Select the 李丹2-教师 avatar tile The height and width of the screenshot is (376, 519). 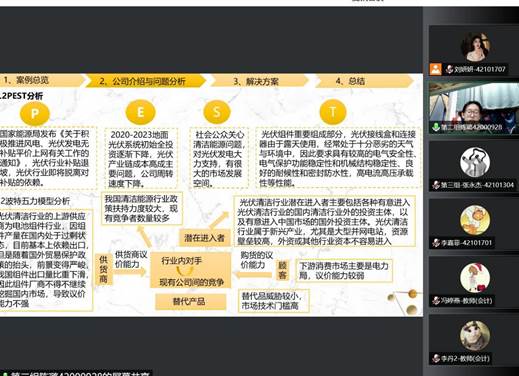[x=475, y=336]
